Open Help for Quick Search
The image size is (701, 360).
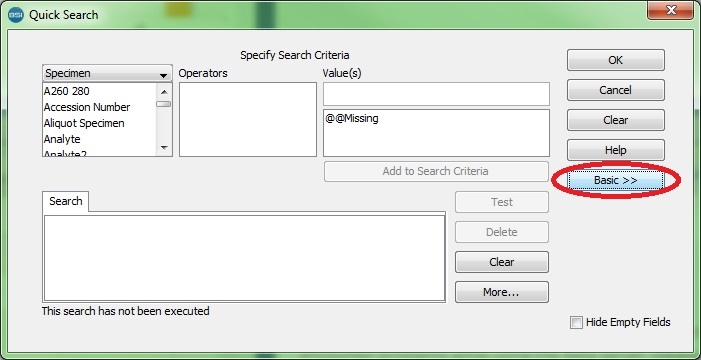616,150
